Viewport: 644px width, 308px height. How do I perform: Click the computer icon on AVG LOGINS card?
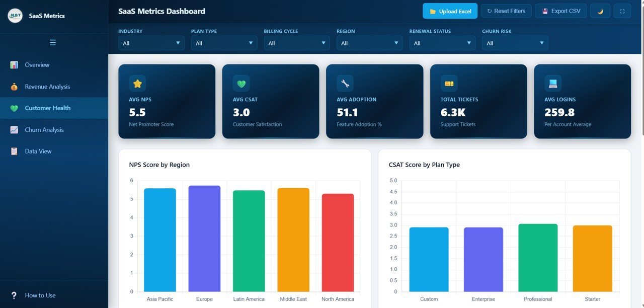[552, 84]
